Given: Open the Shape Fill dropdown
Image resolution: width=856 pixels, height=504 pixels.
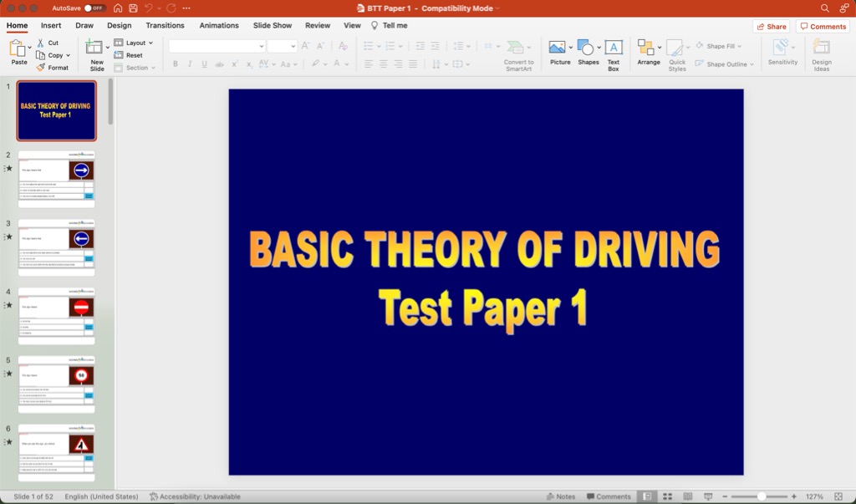Looking at the screenshot, I should pyautogui.click(x=721, y=46).
